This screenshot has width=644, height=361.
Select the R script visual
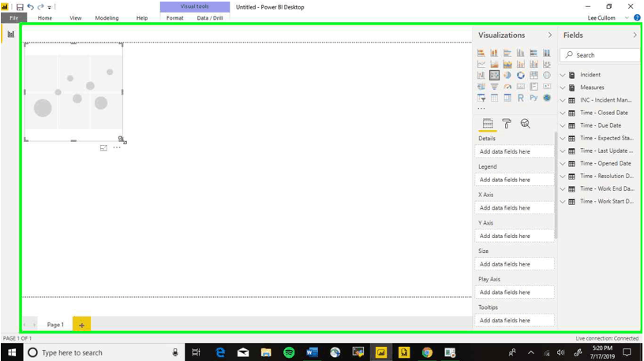(x=520, y=98)
